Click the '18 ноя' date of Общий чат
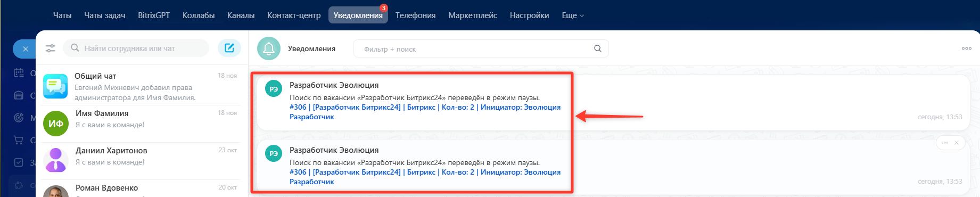The image size is (980, 197). pyautogui.click(x=227, y=76)
